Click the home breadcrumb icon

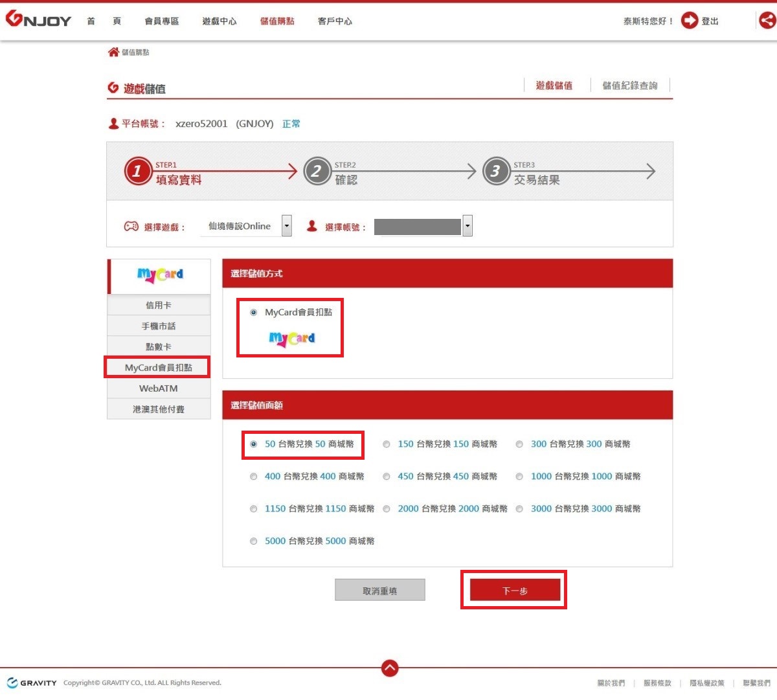coord(113,52)
